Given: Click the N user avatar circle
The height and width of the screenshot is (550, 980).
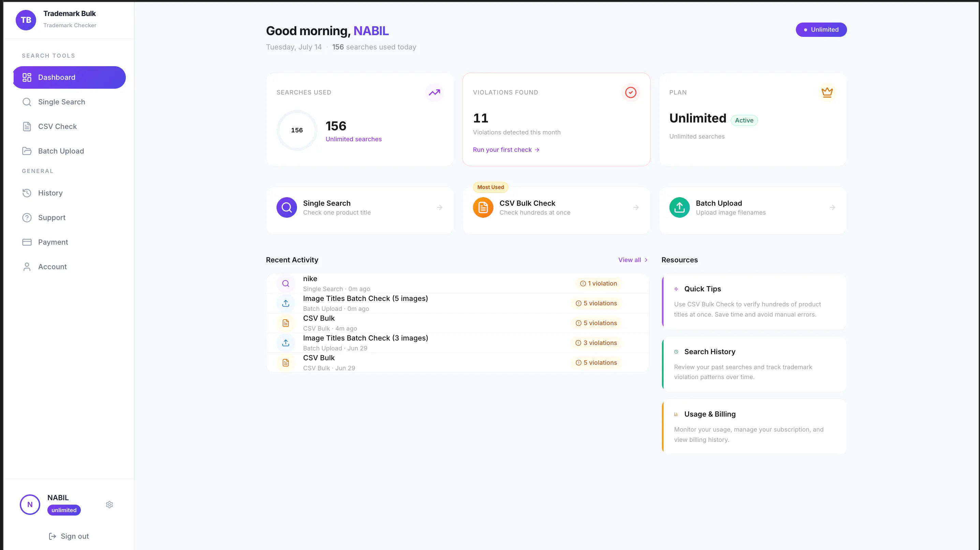Looking at the screenshot, I should pyautogui.click(x=30, y=505).
